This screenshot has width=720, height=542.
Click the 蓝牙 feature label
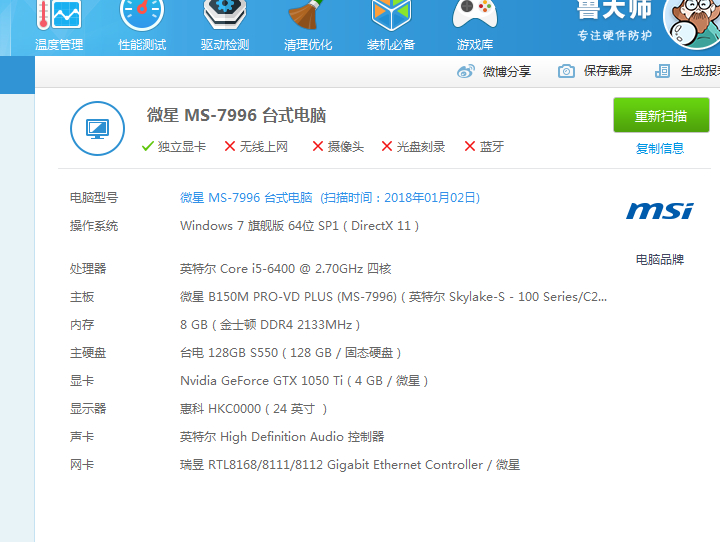pyautogui.click(x=492, y=147)
